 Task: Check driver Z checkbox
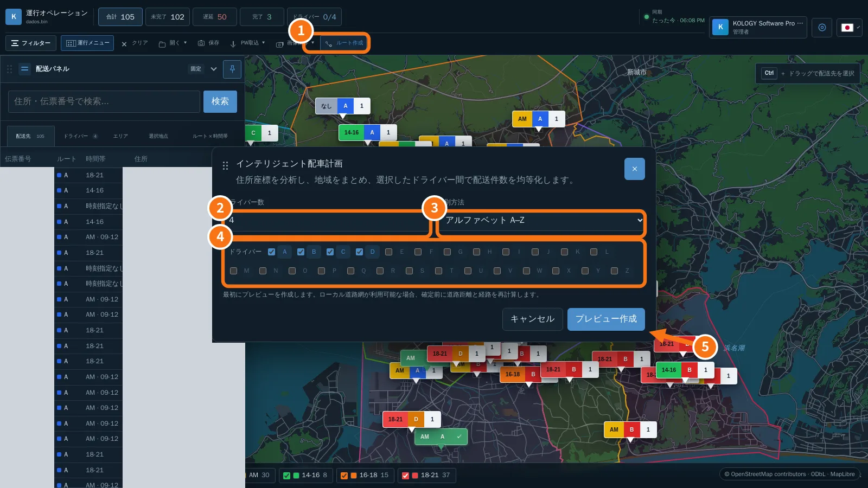(614, 271)
